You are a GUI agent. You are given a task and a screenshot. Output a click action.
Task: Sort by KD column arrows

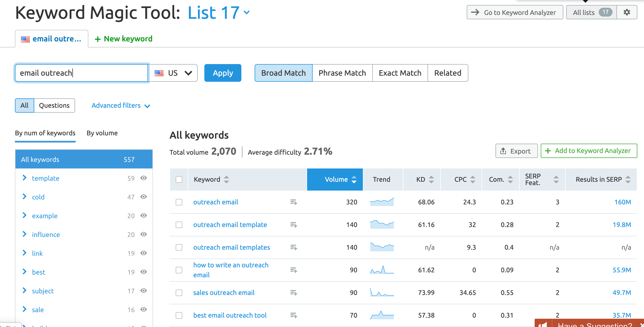tap(431, 180)
